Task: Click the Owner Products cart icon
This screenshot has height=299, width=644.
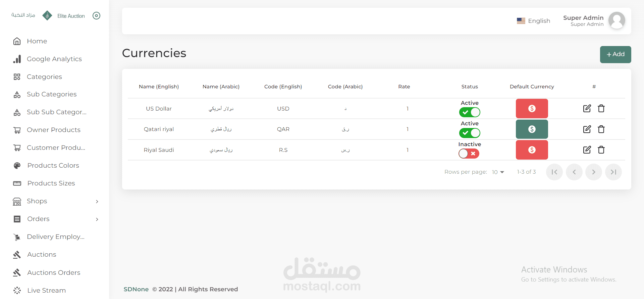Action: pyautogui.click(x=17, y=130)
